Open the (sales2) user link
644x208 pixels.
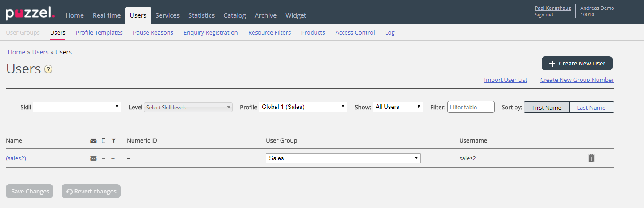[x=16, y=158]
